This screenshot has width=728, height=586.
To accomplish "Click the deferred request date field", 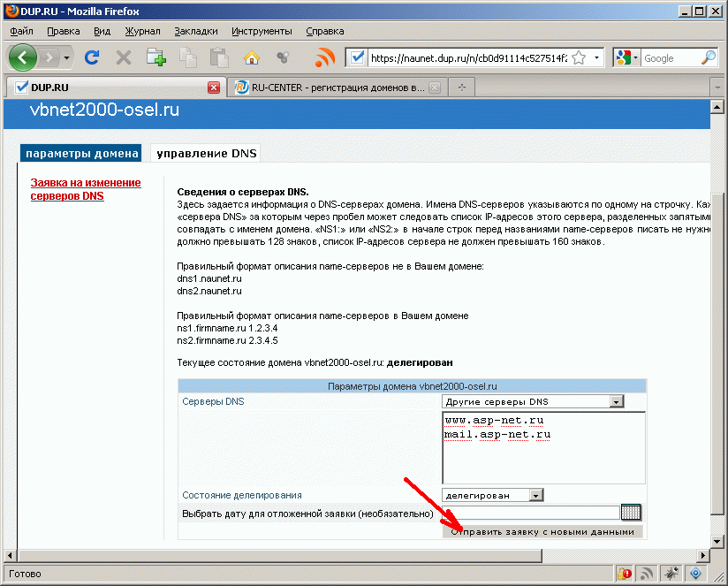I will tap(531, 513).
